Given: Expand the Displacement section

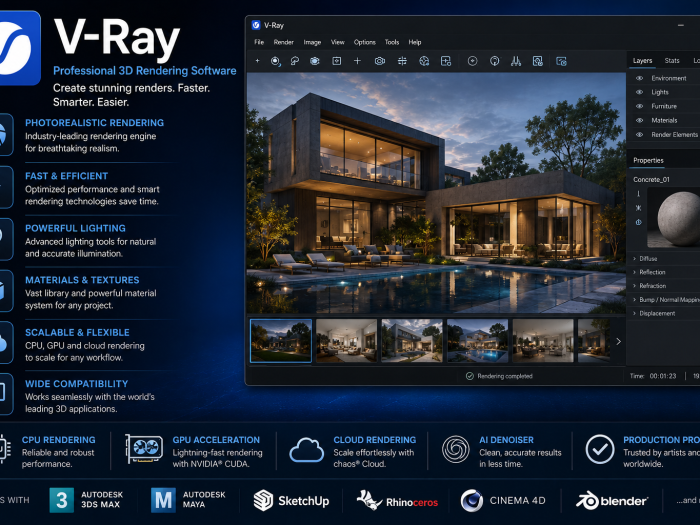Looking at the screenshot, I should coord(665,313).
